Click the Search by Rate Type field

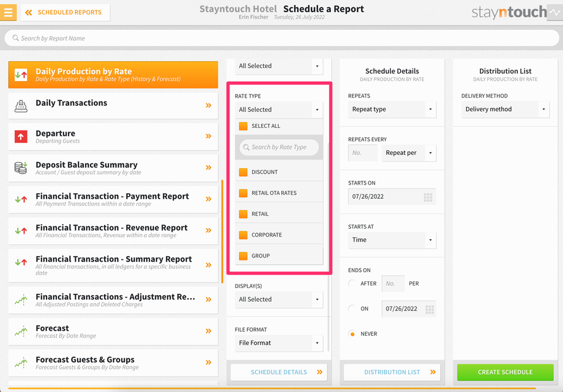pos(279,147)
